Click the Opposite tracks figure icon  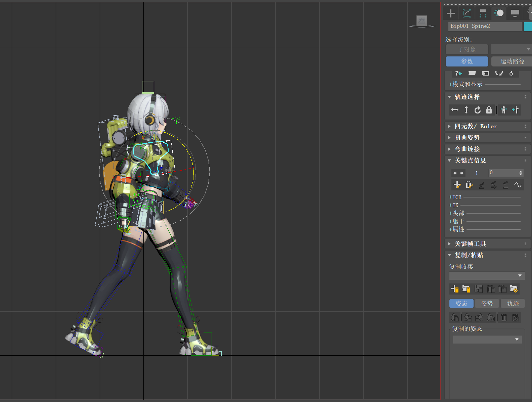coord(515,110)
